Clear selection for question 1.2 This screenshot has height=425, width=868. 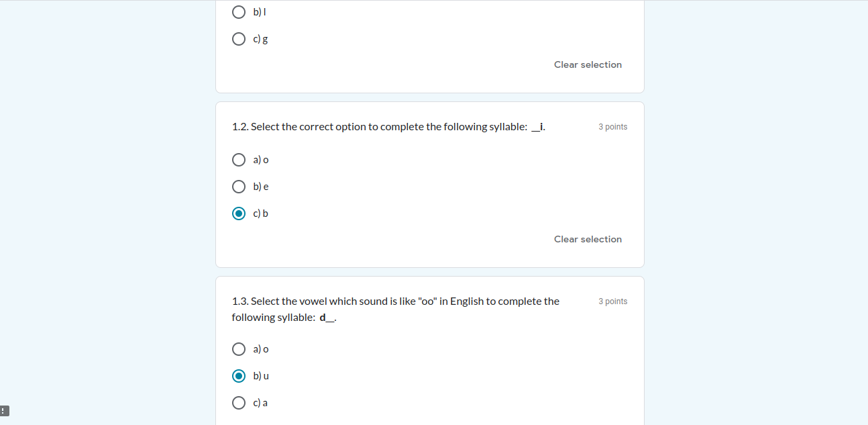(588, 239)
